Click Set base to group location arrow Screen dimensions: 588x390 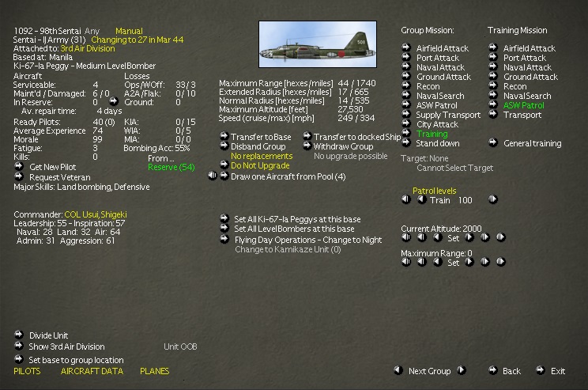point(19,359)
